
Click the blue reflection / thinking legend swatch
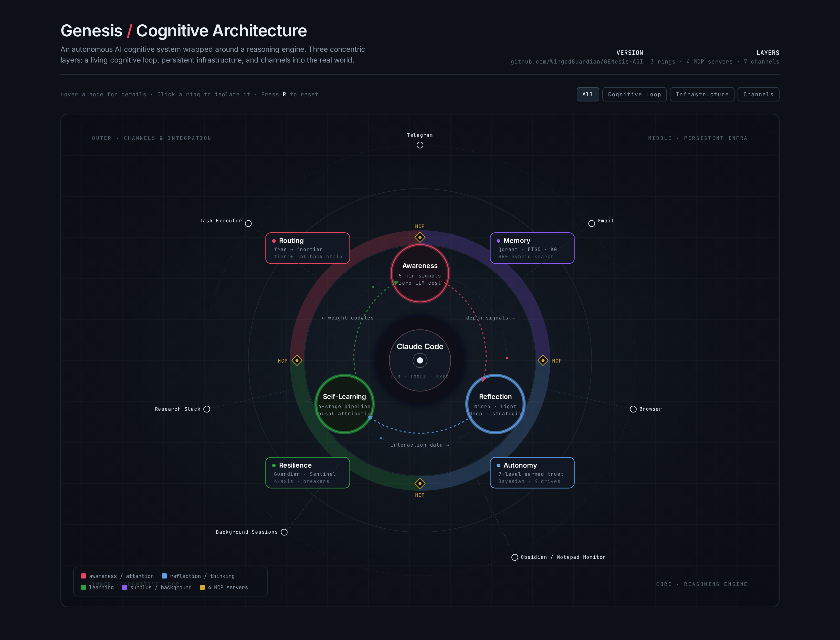click(164, 576)
